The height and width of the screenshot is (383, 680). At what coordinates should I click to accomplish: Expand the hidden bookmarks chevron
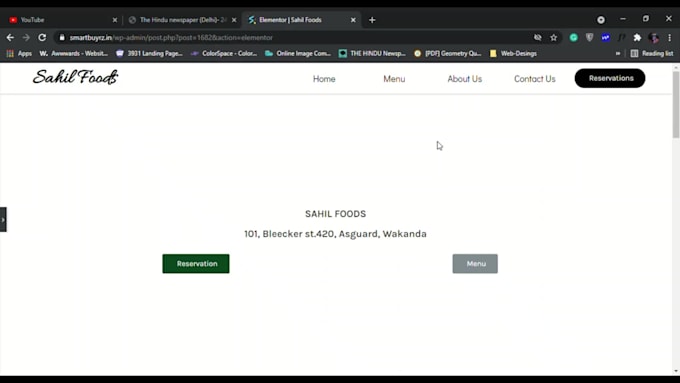click(618, 53)
